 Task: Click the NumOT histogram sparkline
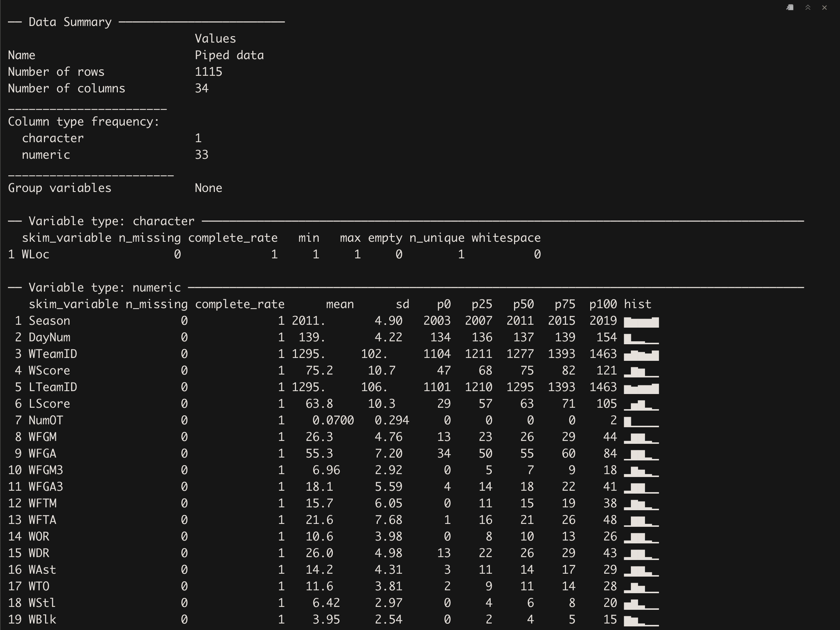[x=641, y=421]
